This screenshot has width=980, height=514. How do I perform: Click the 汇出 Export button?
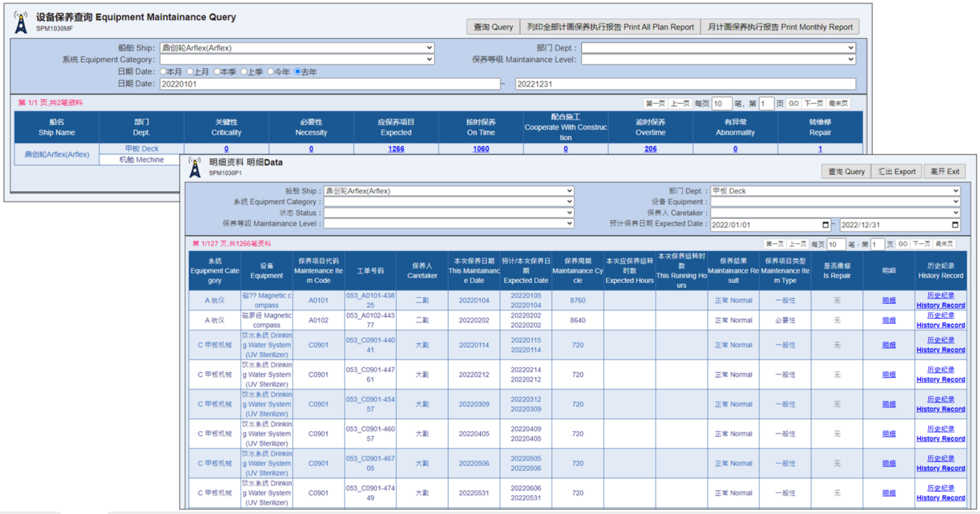coord(897,172)
